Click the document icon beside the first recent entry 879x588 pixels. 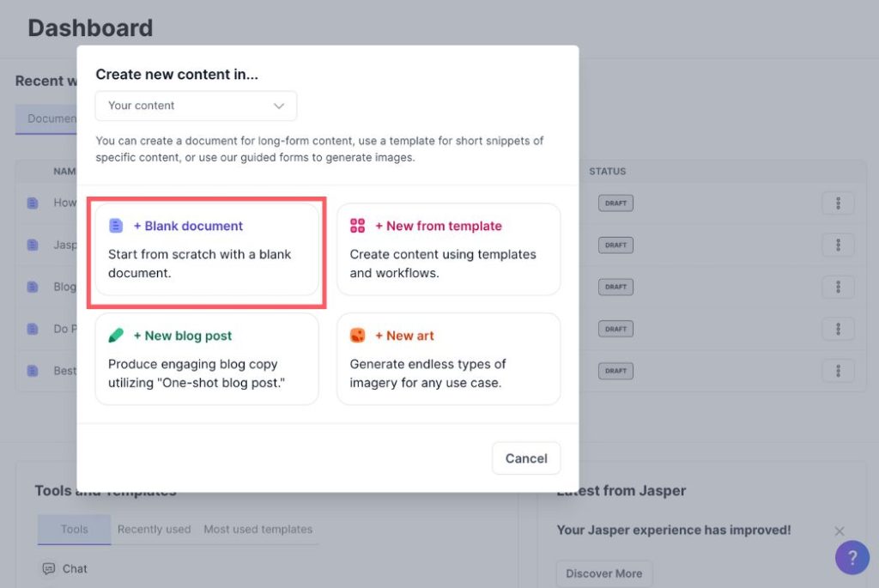pyautogui.click(x=31, y=203)
